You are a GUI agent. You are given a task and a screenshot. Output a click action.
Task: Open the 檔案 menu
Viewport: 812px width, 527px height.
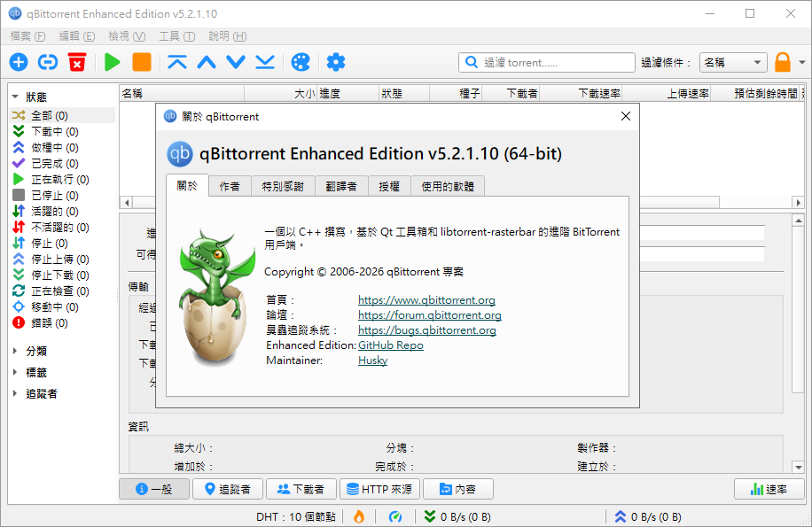pos(28,36)
